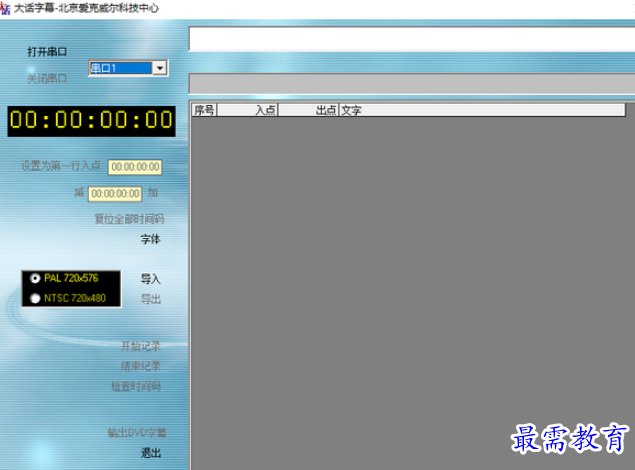The height and width of the screenshot is (470, 635).
Task: Click 退出 to exit
Action: [151, 453]
